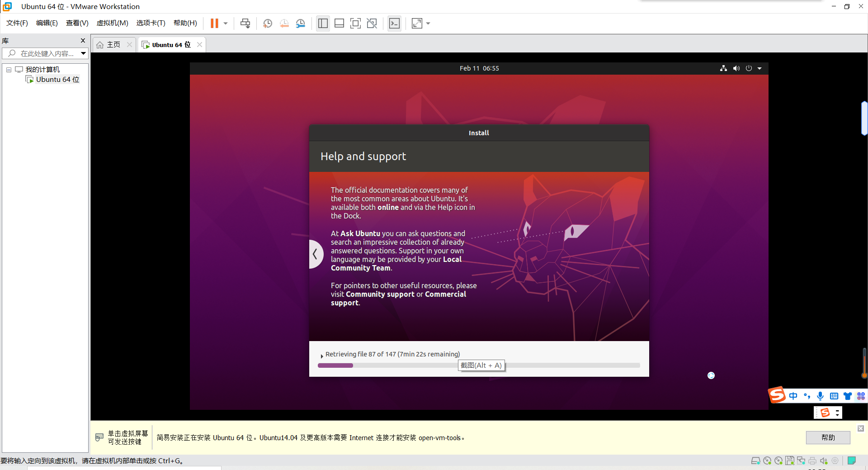Screen dimensions: 868x470
Task: Click the network adapter status icon
Action: pyautogui.click(x=801, y=461)
